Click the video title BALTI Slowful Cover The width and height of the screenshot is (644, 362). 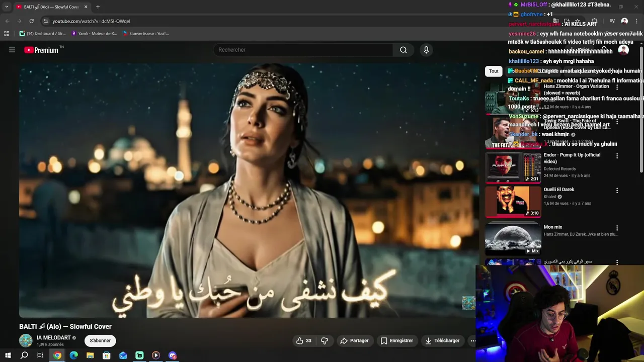[65, 327]
